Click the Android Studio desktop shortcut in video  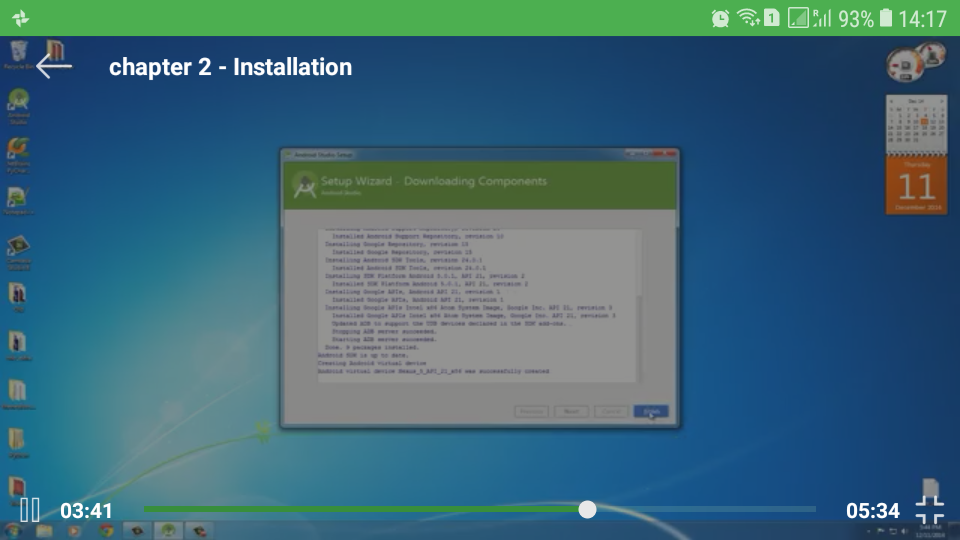coord(18,107)
